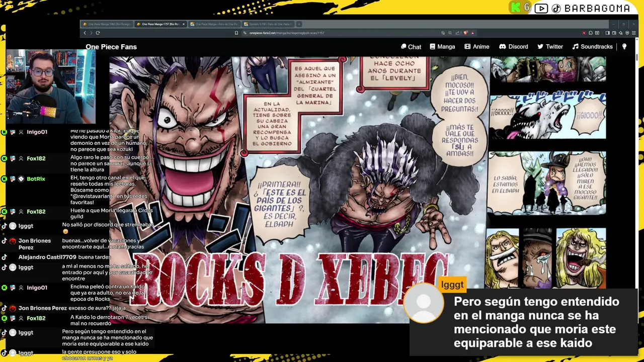Viewport: 644px width, 362px height.
Task: Go back using the browser back arrow
Action: point(85,33)
